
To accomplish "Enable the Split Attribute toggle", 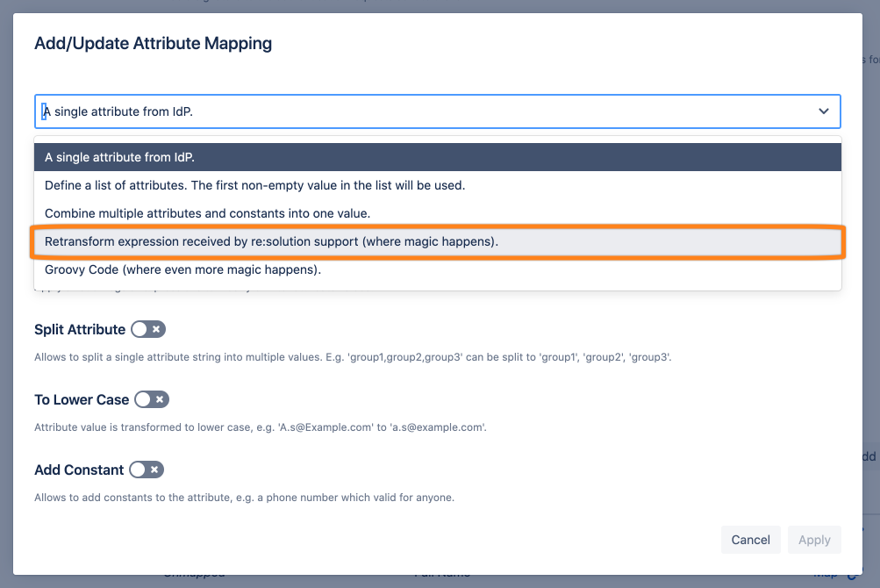I will point(147,329).
